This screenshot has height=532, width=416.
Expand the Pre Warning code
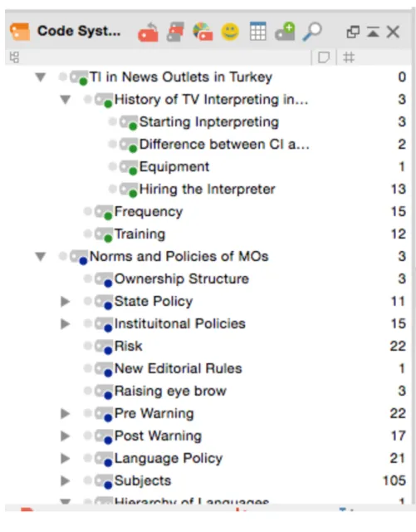65,413
